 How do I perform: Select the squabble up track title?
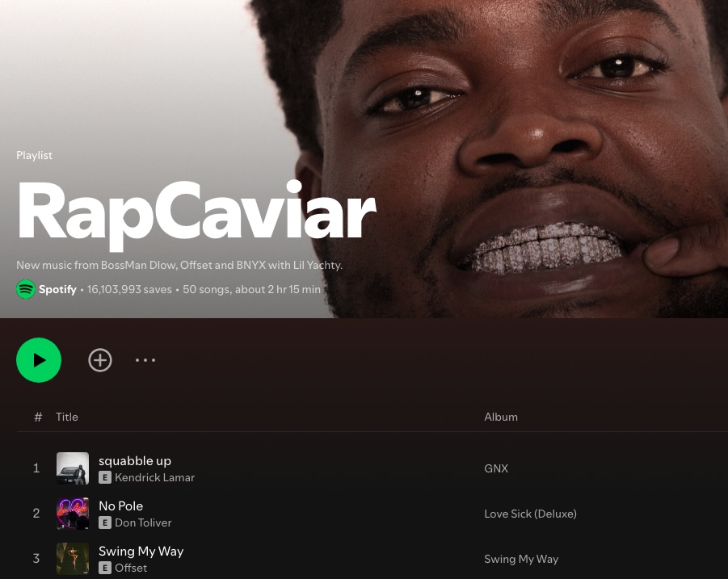(x=135, y=460)
